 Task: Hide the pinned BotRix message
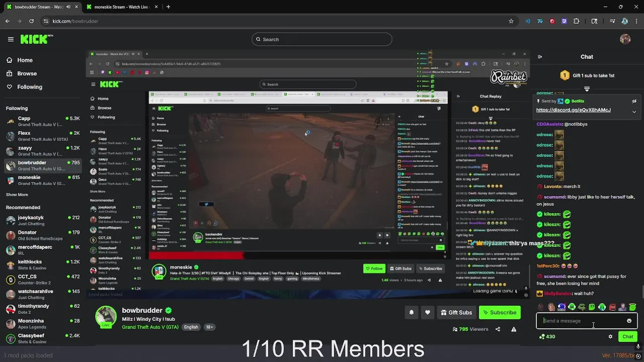[634, 101]
